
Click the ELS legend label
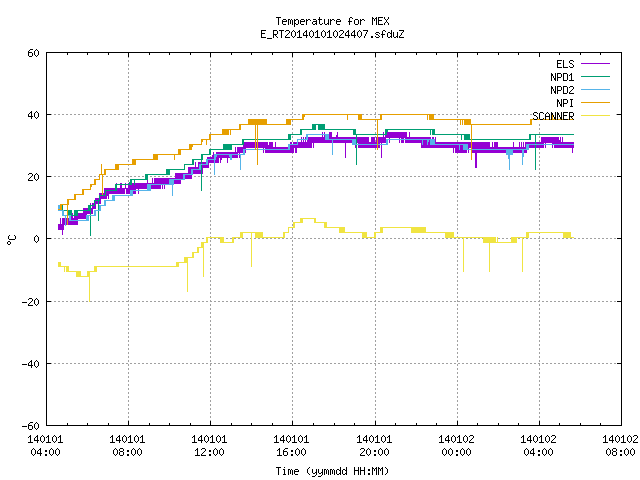coord(565,64)
